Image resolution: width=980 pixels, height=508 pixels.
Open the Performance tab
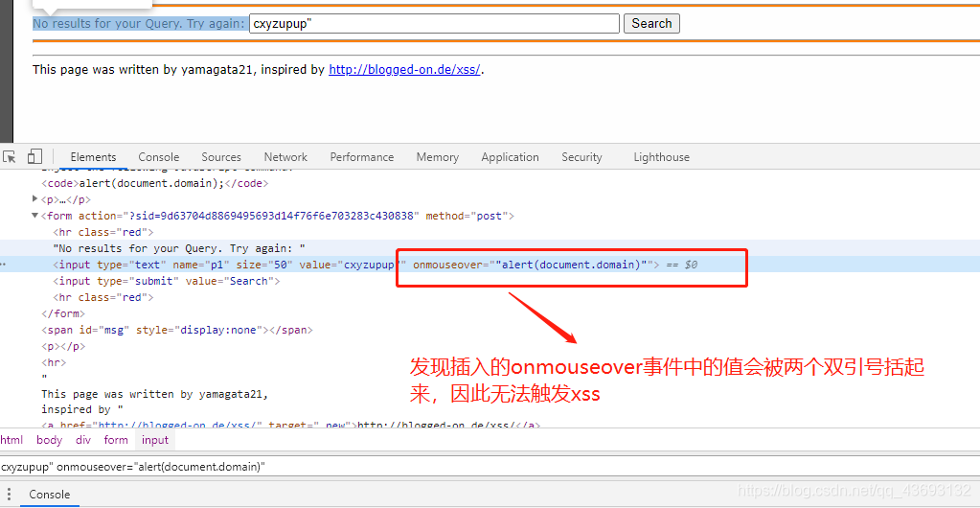pos(362,157)
